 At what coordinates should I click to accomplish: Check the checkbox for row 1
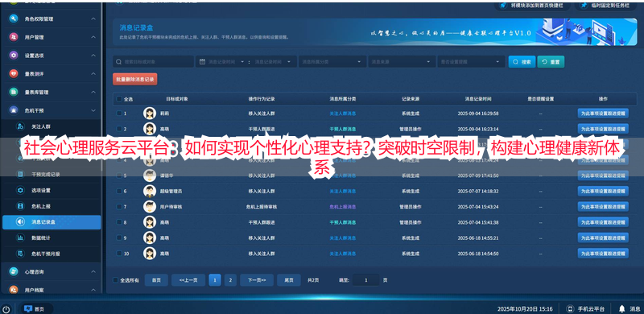pos(119,113)
